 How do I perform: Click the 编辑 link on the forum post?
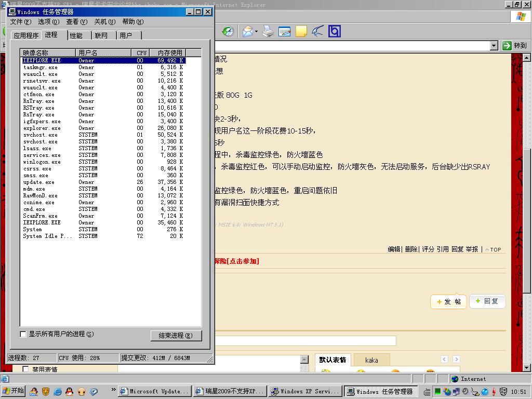tap(394, 249)
